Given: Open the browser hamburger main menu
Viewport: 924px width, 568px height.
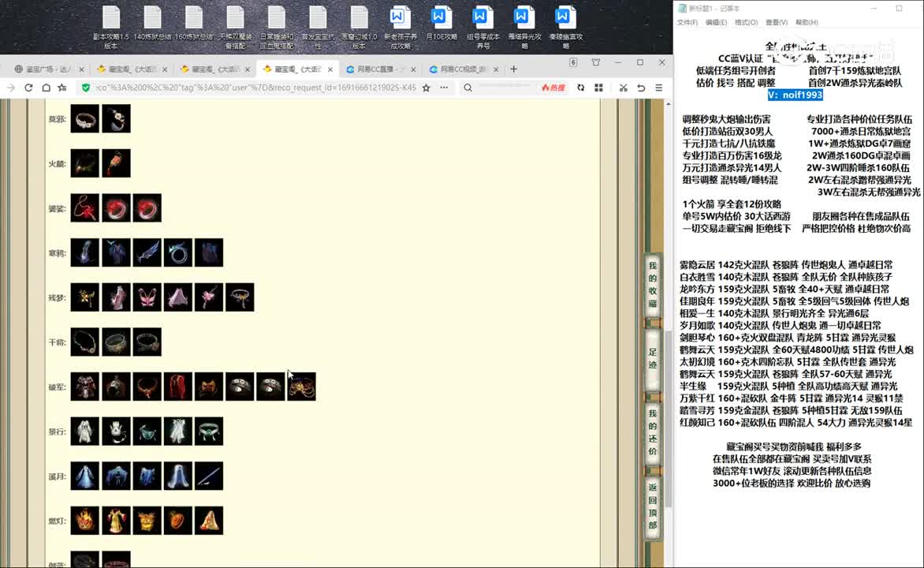Looking at the screenshot, I should (x=659, y=88).
